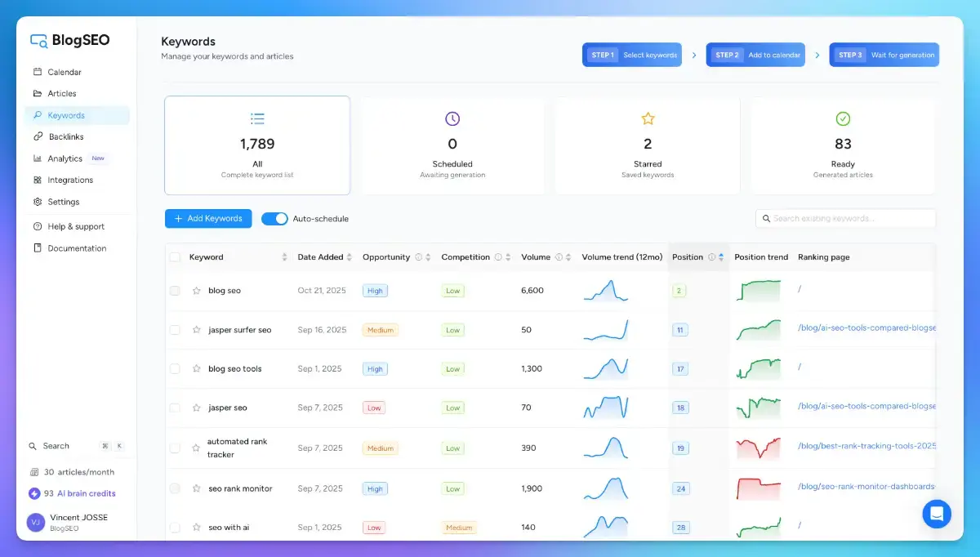Image resolution: width=980 pixels, height=557 pixels.
Task: Toggle the Auto-schedule switch
Action: 274,219
